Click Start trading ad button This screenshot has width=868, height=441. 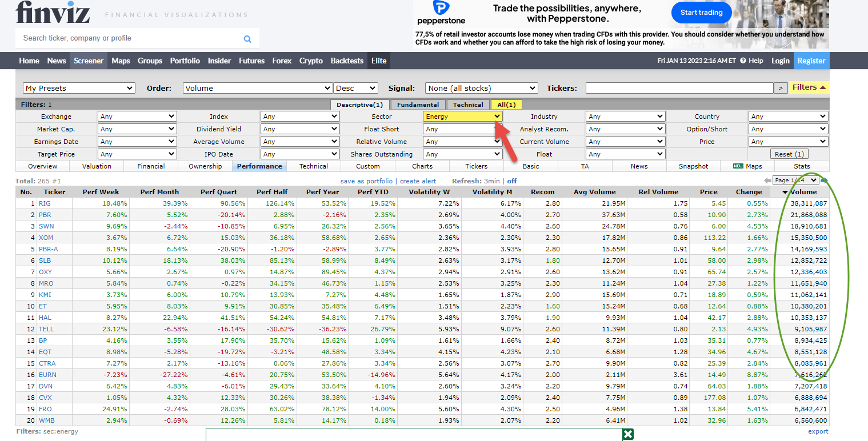pos(701,12)
